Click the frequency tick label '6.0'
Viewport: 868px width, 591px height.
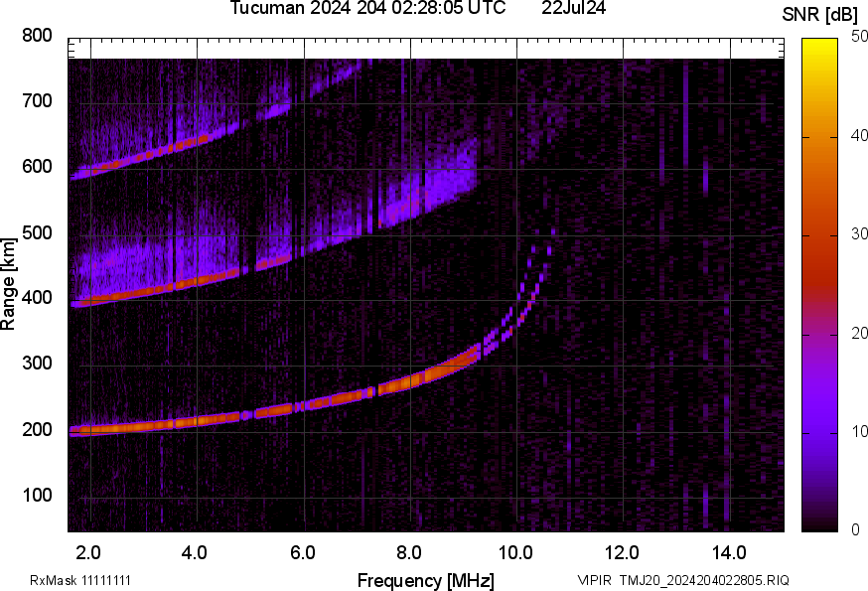302,553
